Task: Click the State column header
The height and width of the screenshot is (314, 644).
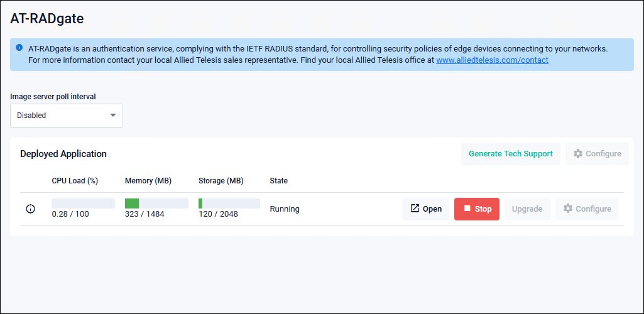Action: pos(278,181)
